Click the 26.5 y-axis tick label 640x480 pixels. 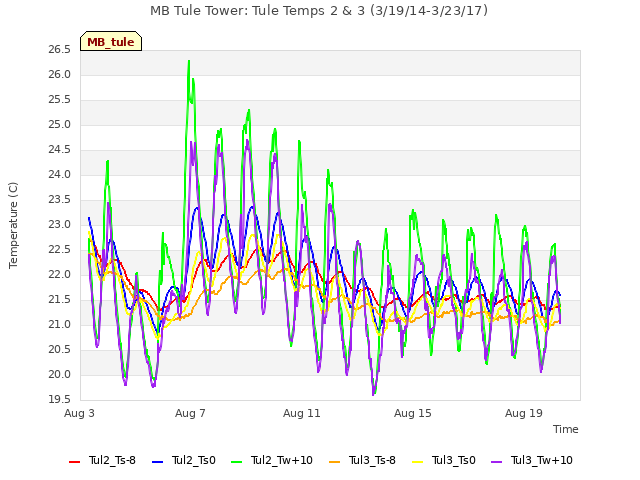coord(60,50)
